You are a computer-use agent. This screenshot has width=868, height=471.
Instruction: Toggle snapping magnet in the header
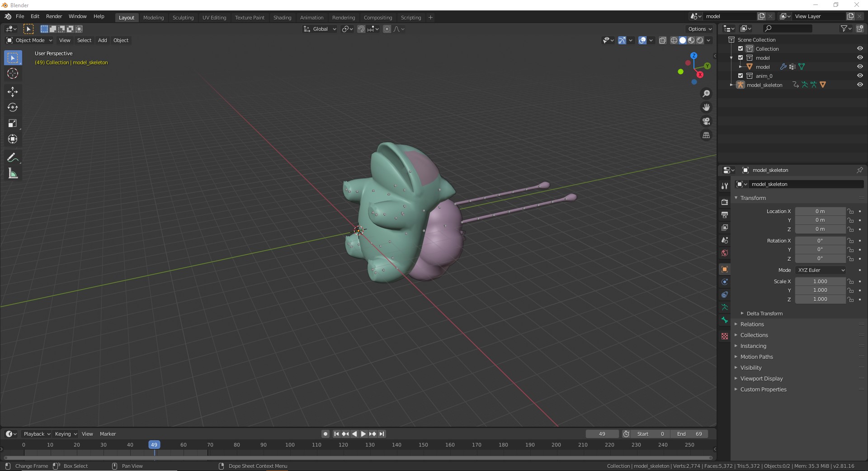361,29
